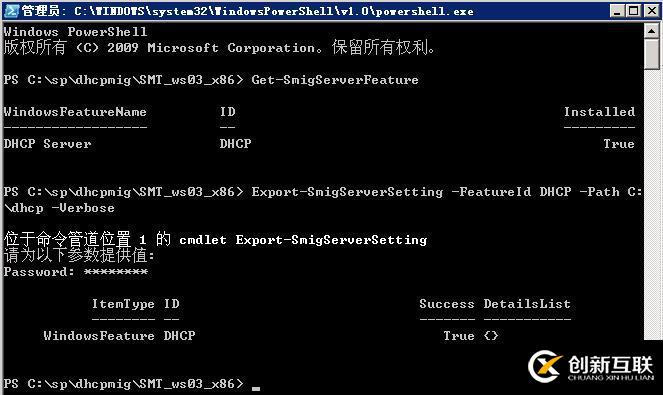
Task: Click the vertical scrollbar thumb
Action: click(x=652, y=54)
